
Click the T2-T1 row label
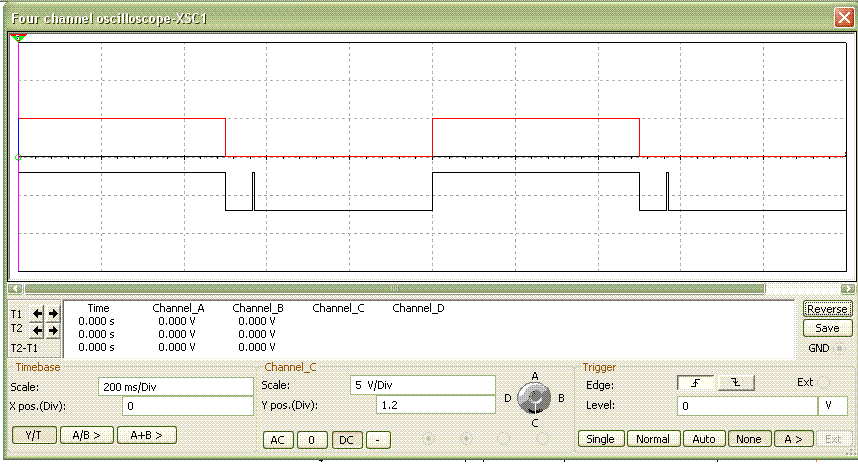[x=25, y=349]
